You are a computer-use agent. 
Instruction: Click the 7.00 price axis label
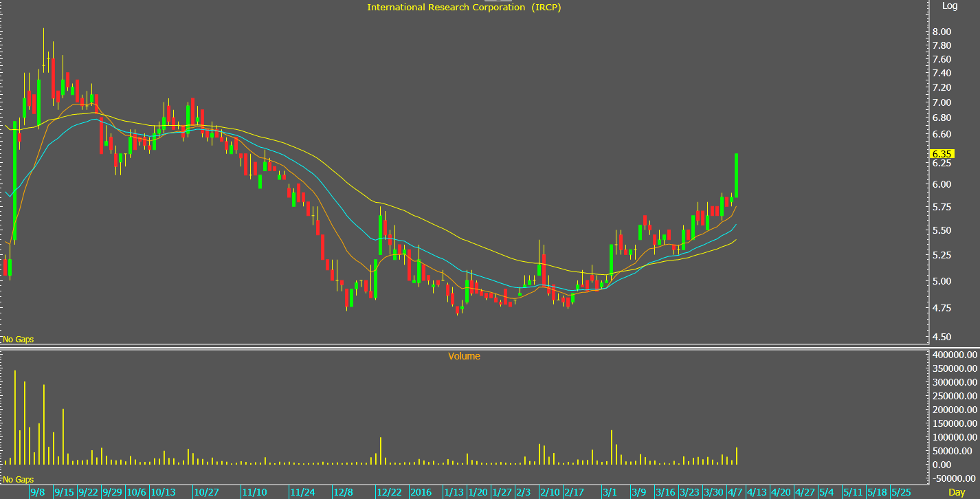pos(942,102)
